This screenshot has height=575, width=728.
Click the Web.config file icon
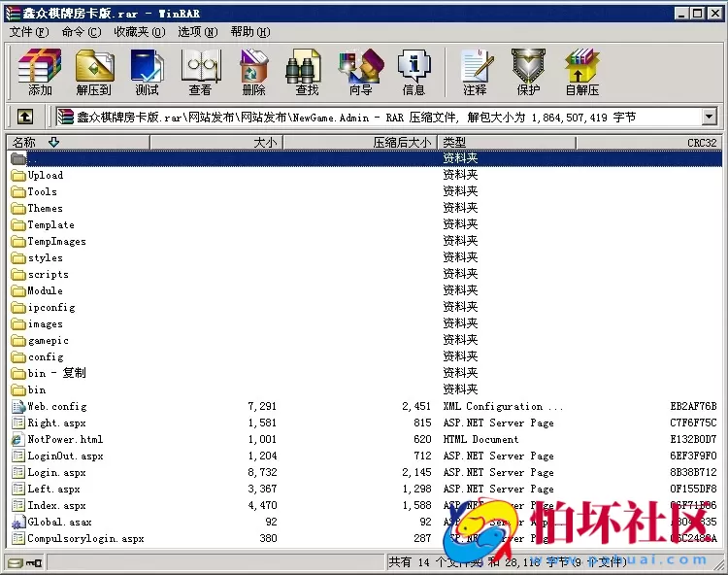tap(18, 406)
